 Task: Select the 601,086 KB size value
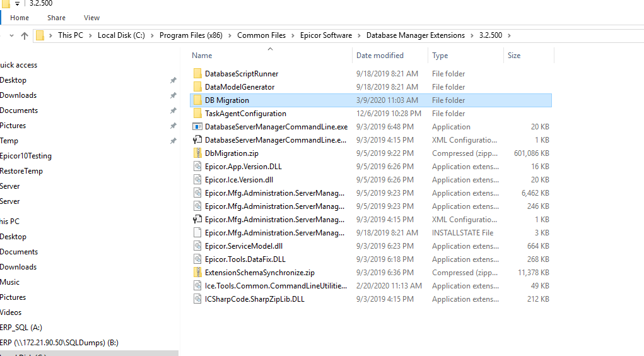pyautogui.click(x=532, y=153)
